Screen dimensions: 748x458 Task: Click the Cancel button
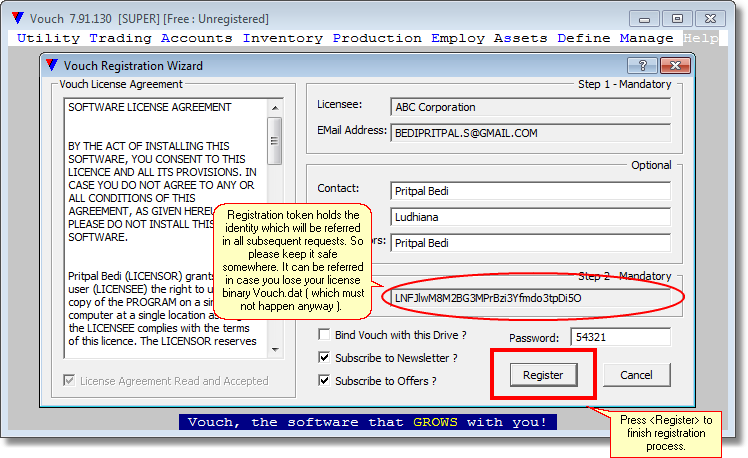[x=636, y=375]
